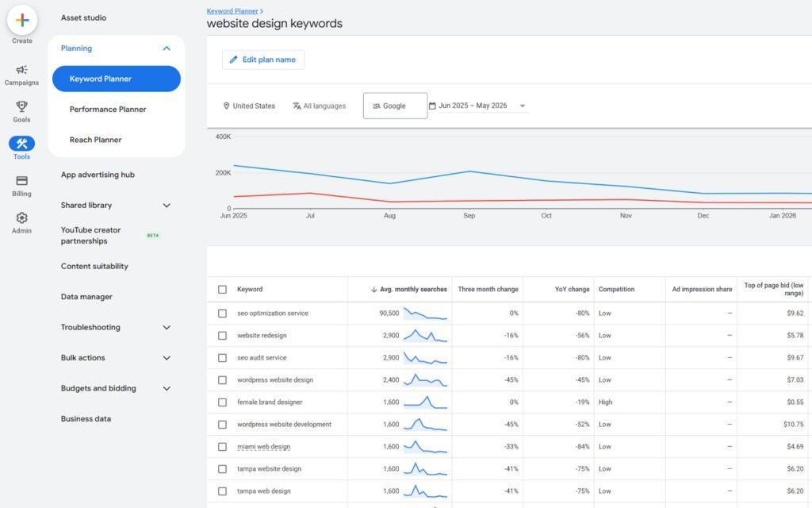Viewport: 812px width, 508px height.
Task: Change the All languages setting
Action: coord(319,106)
